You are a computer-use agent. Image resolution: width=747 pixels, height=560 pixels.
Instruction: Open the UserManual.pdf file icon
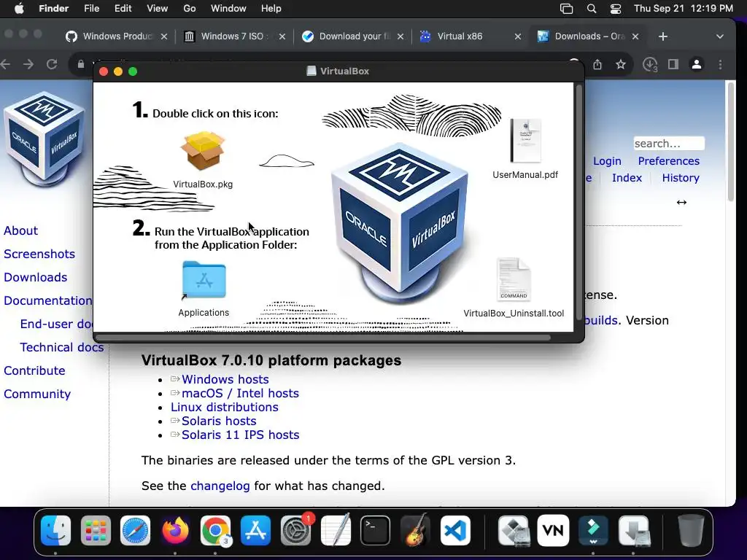(x=525, y=141)
